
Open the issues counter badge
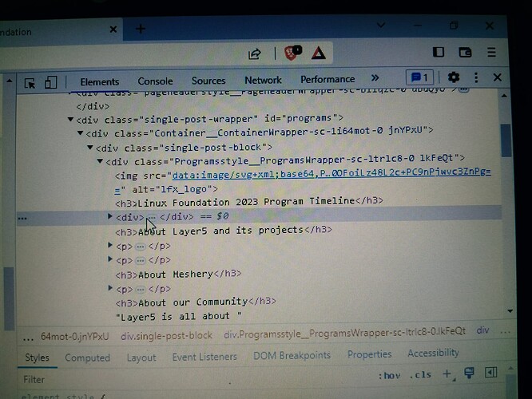click(419, 77)
